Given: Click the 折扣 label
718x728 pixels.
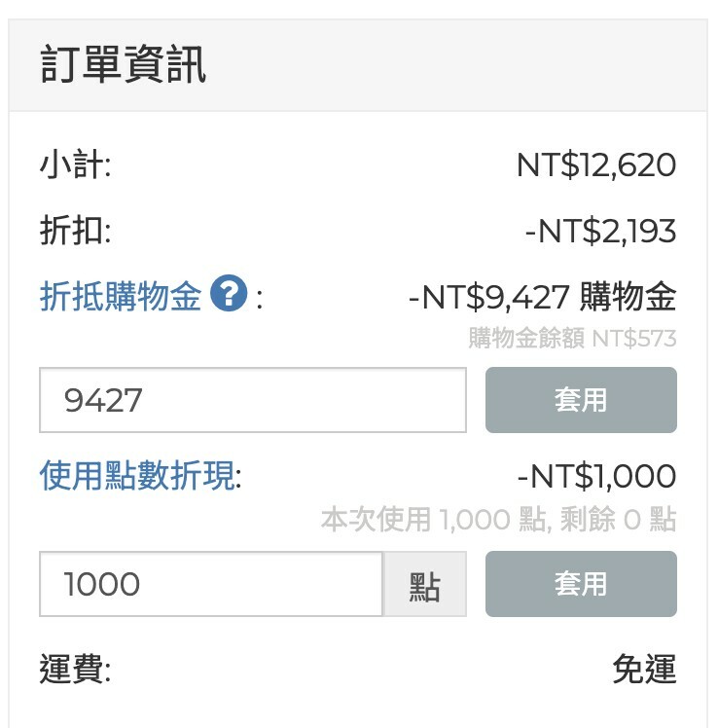Looking at the screenshot, I should (x=75, y=232).
